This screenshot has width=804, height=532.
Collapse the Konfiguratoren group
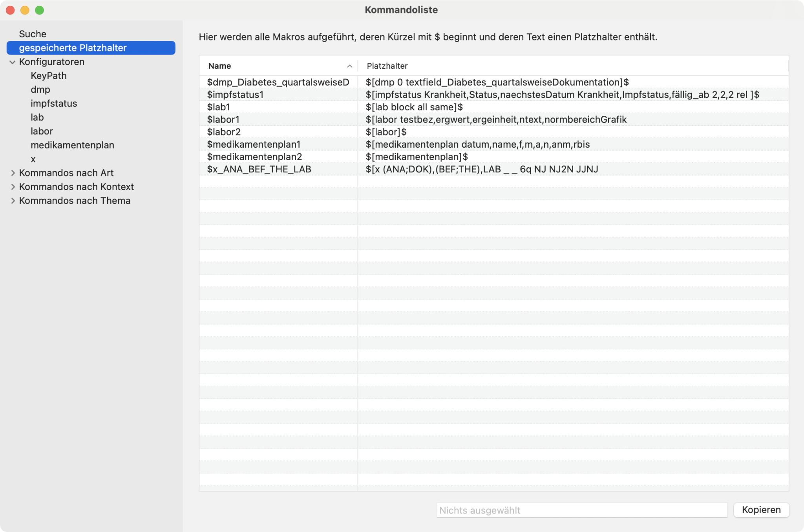coord(13,62)
